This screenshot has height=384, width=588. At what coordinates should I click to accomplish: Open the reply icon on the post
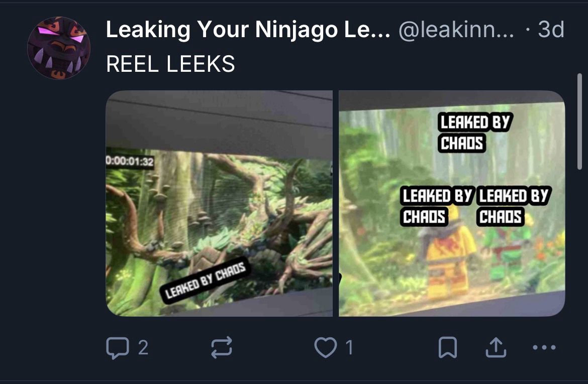point(118,348)
